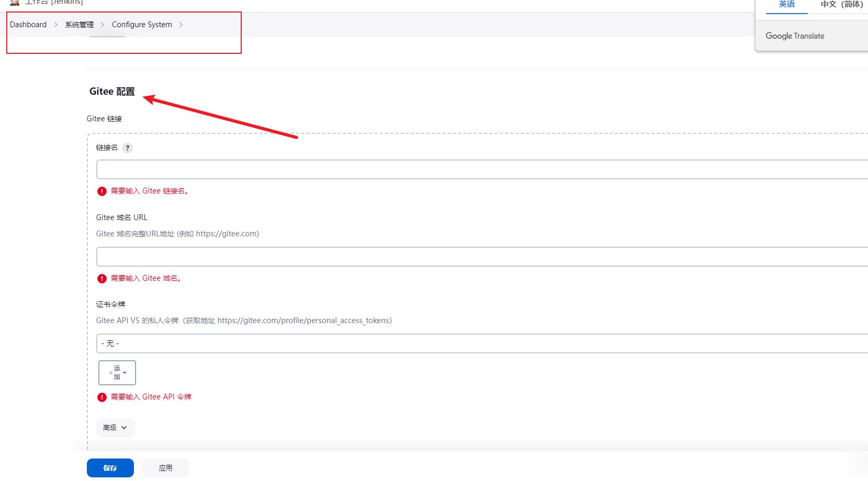This screenshot has height=481, width=868.
Task: Click the help icon beside 链接名
Action: pos(128,148)
